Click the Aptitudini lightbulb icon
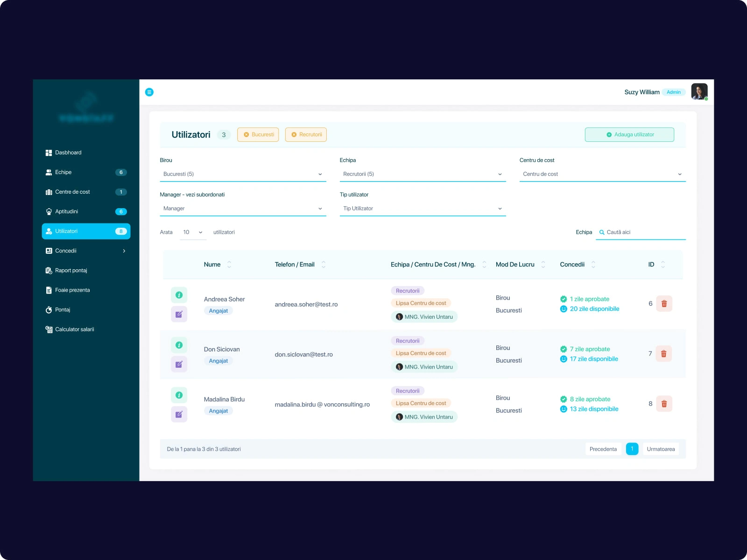 (x=49, y=211)
